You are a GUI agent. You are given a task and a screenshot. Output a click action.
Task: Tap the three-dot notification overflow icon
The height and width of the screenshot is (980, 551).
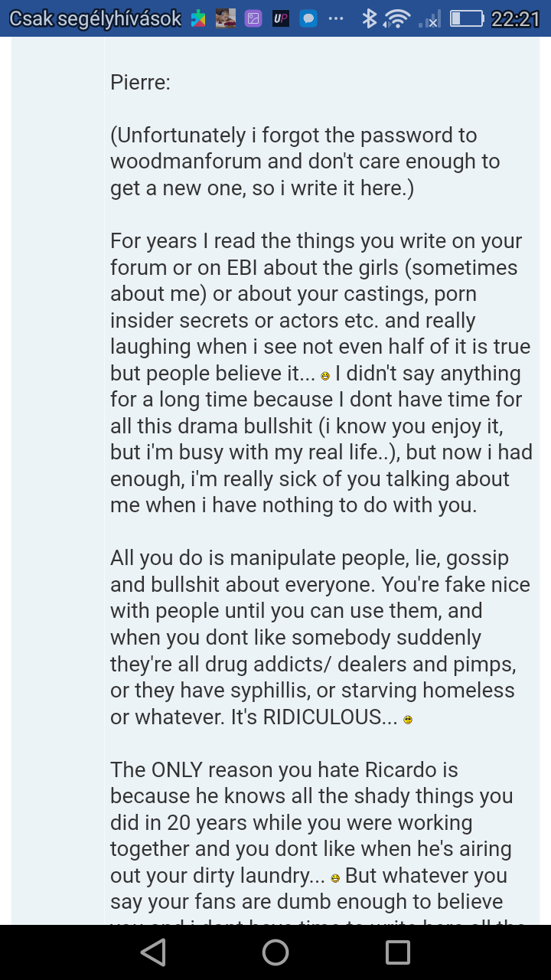click(336, 18)
